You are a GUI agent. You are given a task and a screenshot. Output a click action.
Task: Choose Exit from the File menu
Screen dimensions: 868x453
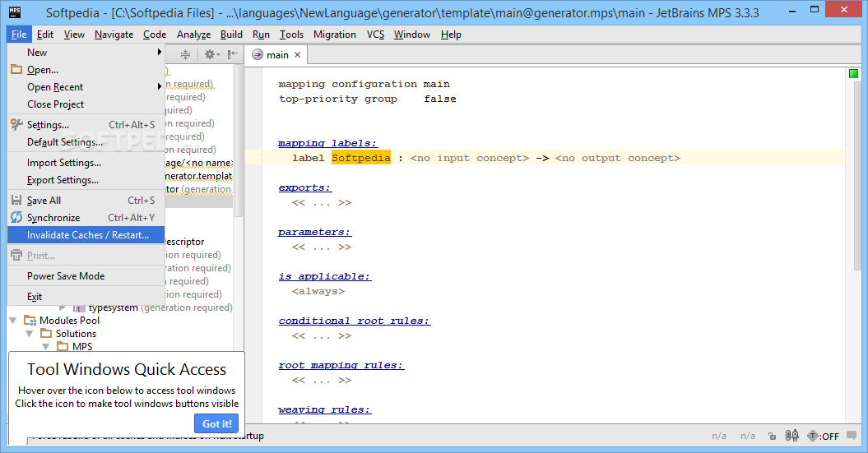[x=86, y=297]
